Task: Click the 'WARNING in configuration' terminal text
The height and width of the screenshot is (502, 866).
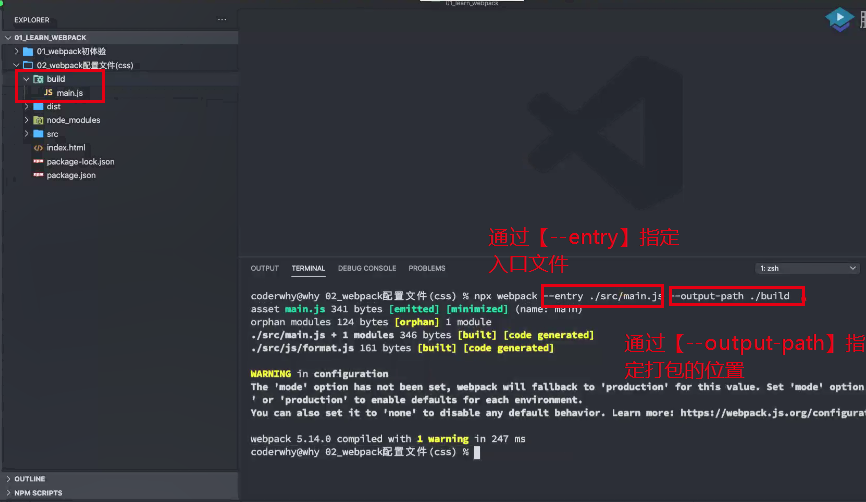Action: point(319,374)
